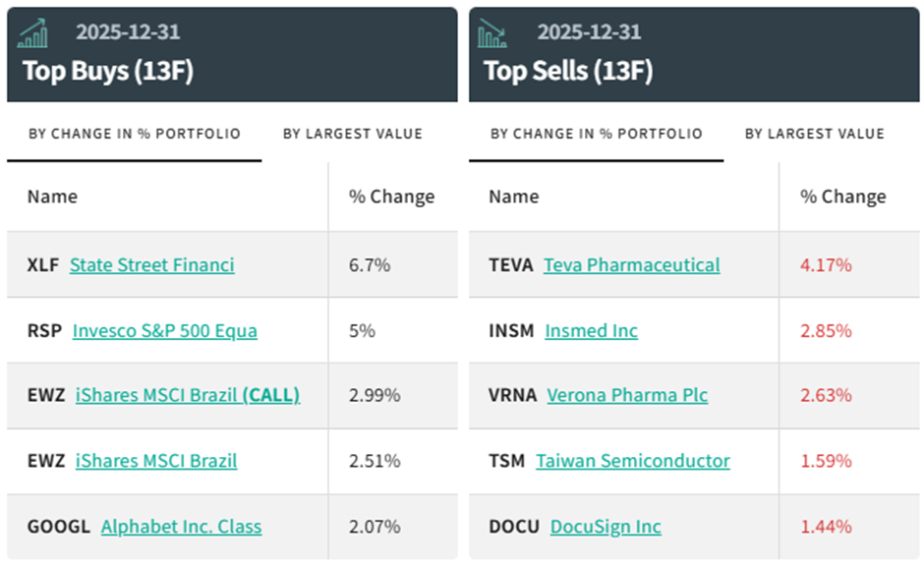This screenshot has width=924, height=565.
Task: Open the iShares MSCI Brazil (CALL) link
Action: click(x=188, y=396)
